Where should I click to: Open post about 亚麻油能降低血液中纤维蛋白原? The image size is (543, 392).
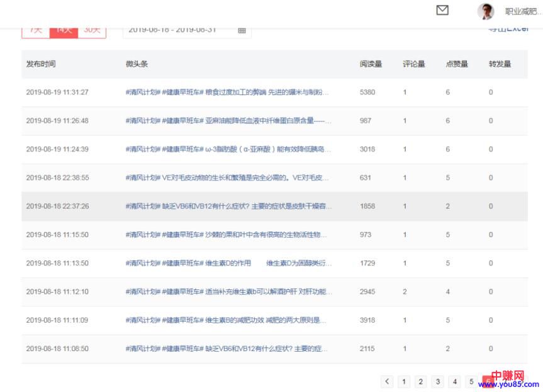[227, 121]
